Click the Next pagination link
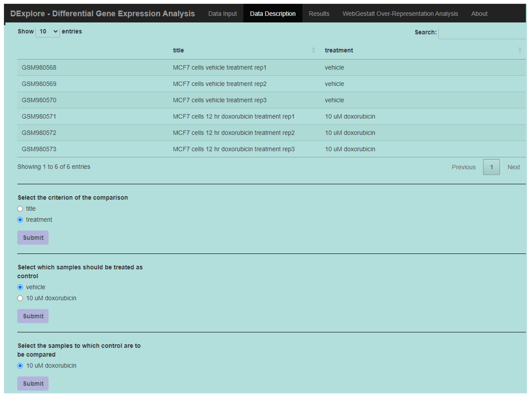The image size is (532, 397). tap(513, 167)
